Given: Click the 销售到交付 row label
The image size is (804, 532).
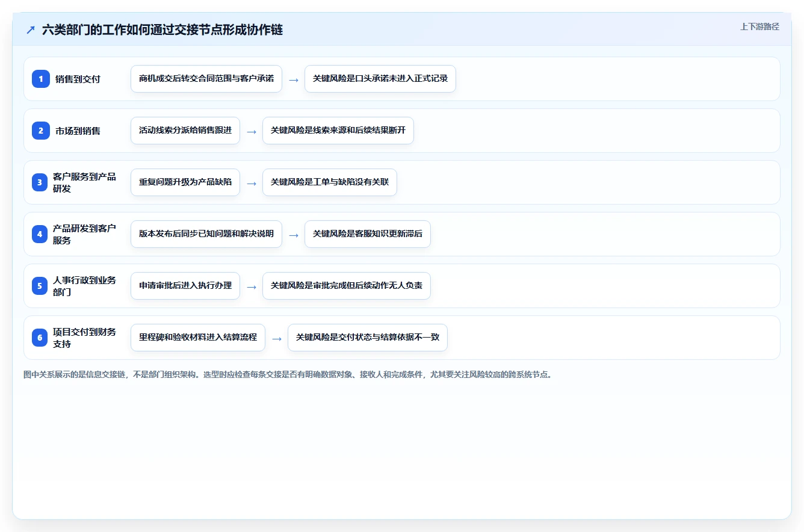Looking at the screenshot, I should (78, 79).
